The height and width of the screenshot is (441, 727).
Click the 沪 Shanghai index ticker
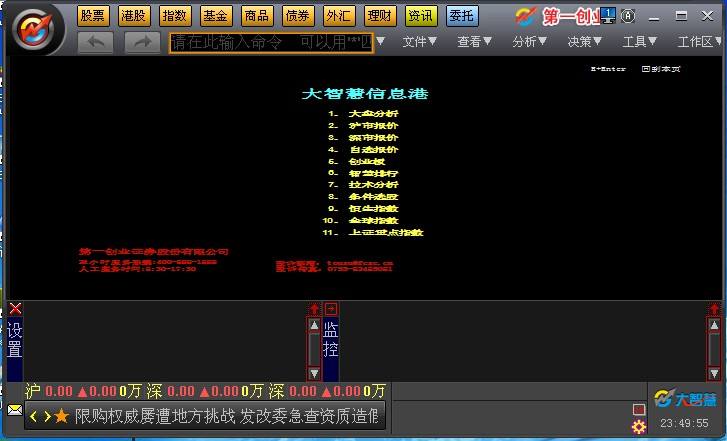(x=83, y=391)
